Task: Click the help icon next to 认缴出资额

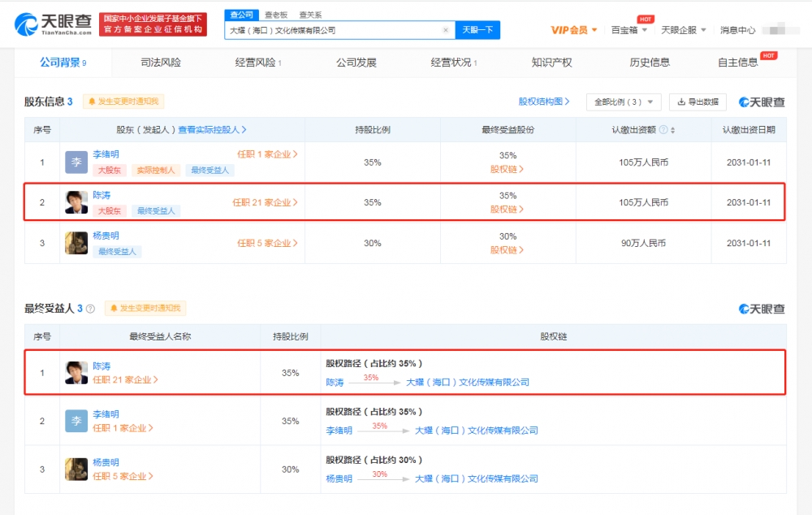Action: click(663, 129)
